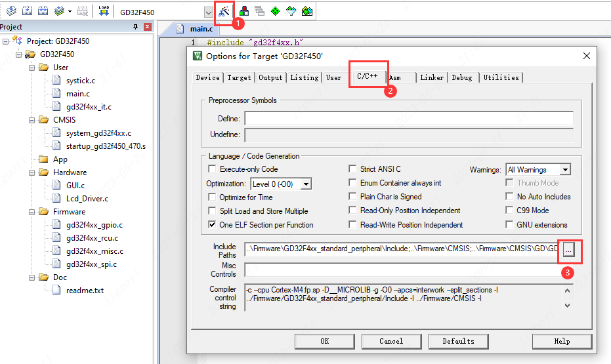Image resolution: width=611 pixels, height=364 pixels.
Task: Open the Optimization level dropdown
Action: coord(306,184)
